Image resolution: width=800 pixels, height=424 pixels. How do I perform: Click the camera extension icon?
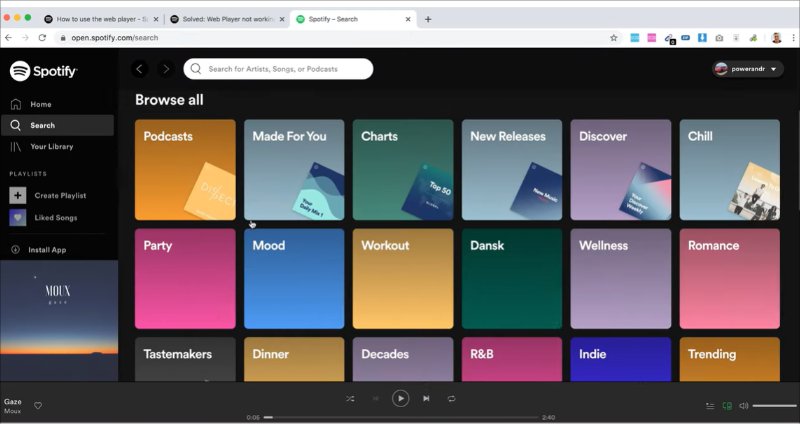tap(719, 38)
